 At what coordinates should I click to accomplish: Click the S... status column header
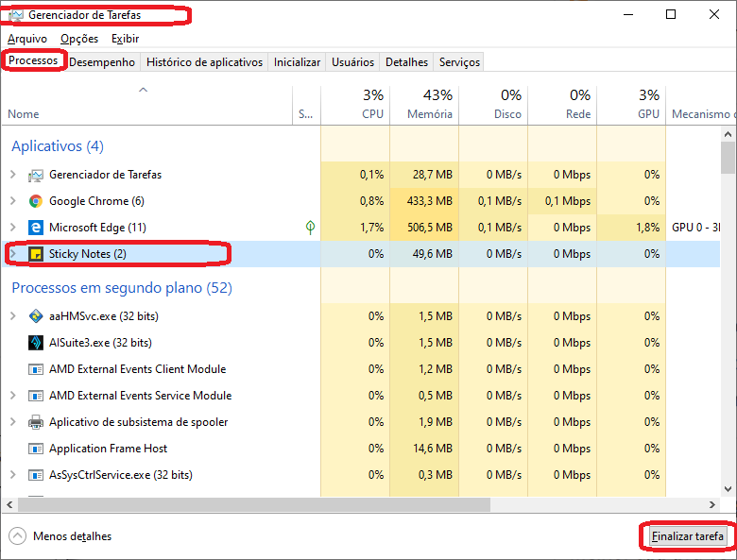tap(306, 105)
